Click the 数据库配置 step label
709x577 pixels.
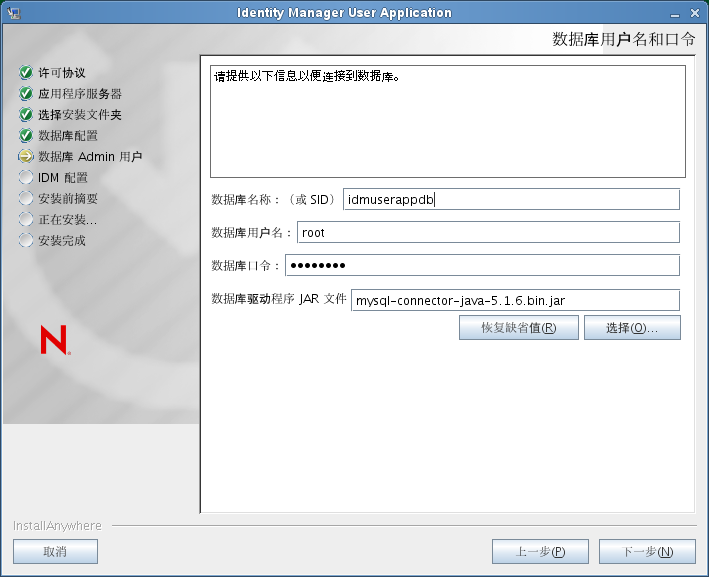pyautogui.click(x=68, y=136)
